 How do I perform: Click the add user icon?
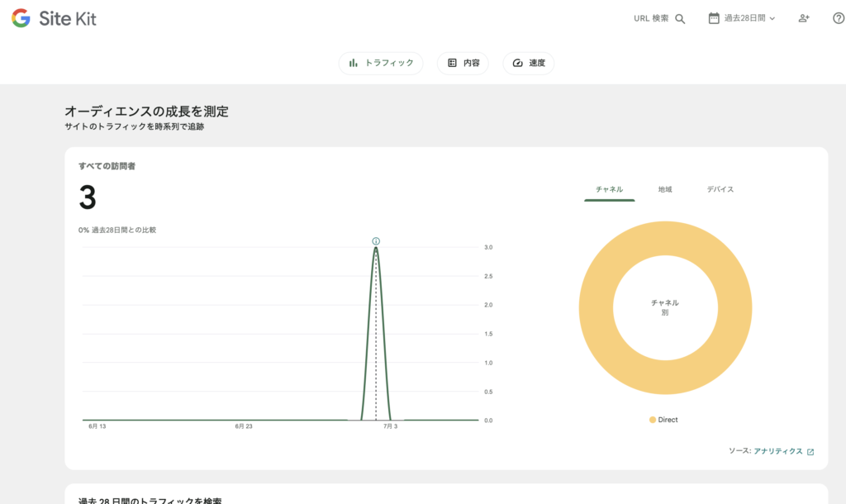(804, 18)
